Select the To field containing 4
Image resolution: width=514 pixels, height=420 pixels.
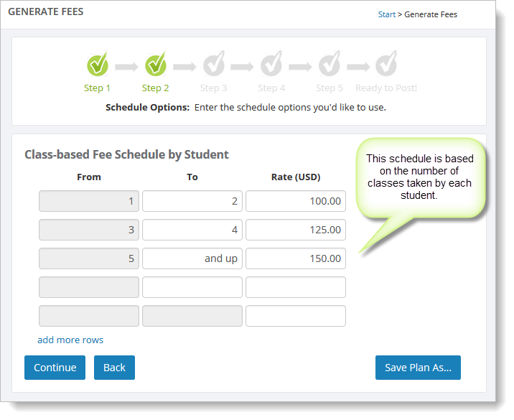pos(192,230)
